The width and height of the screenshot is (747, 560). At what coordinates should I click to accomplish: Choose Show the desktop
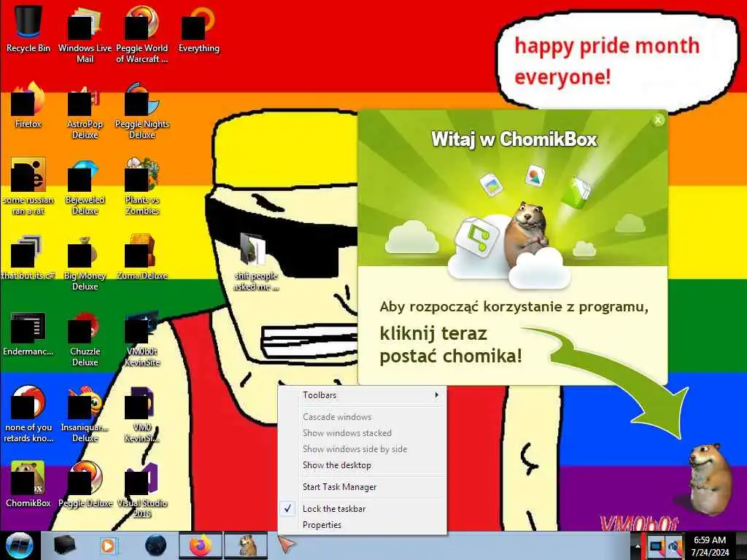pos(362,465)
